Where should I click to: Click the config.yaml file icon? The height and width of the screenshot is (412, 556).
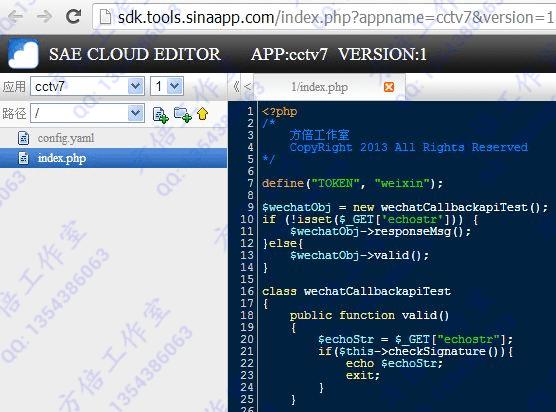click(x=23, y=138)
